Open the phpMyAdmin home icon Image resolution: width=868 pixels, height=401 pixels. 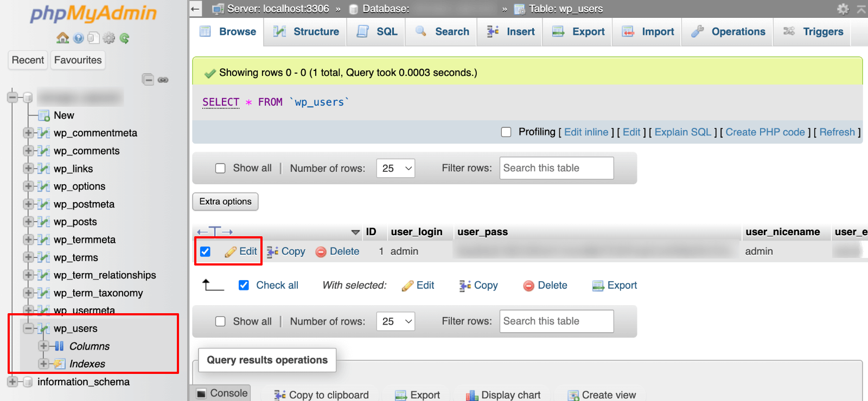(63, 38)
